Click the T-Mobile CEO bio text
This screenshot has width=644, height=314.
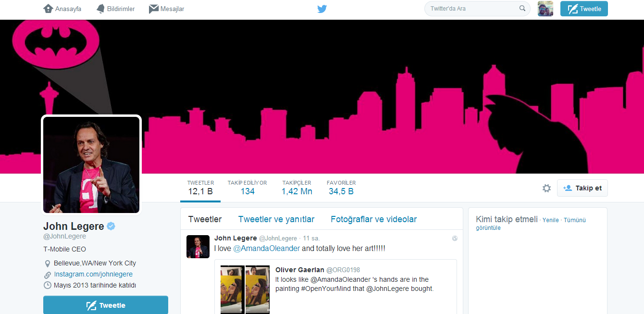[x=65, y=249]
